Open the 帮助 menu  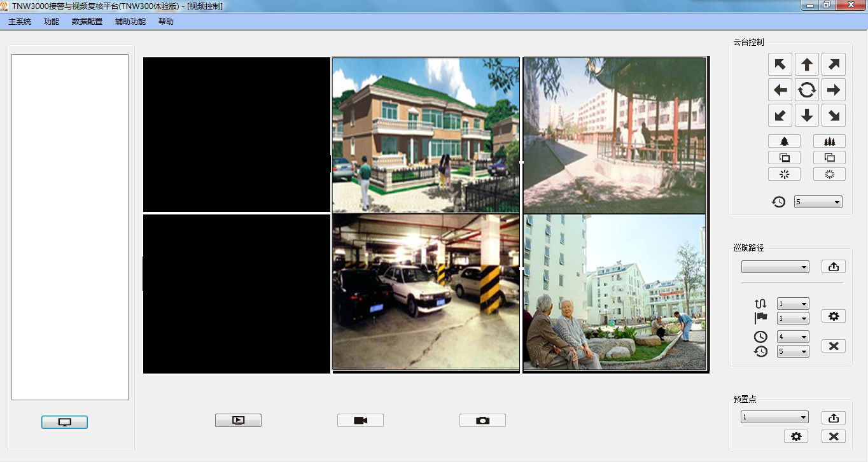pyautogui.click(x=166, y=22)
